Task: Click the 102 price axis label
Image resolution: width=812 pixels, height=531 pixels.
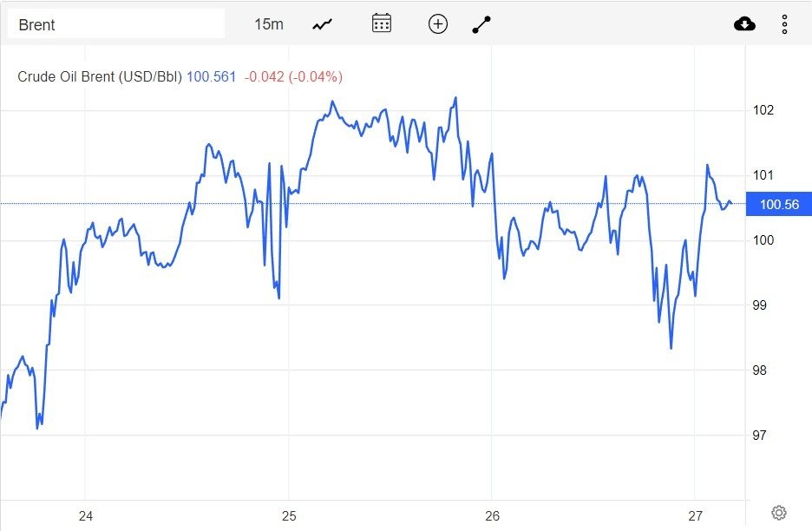Action: [763, 110]
